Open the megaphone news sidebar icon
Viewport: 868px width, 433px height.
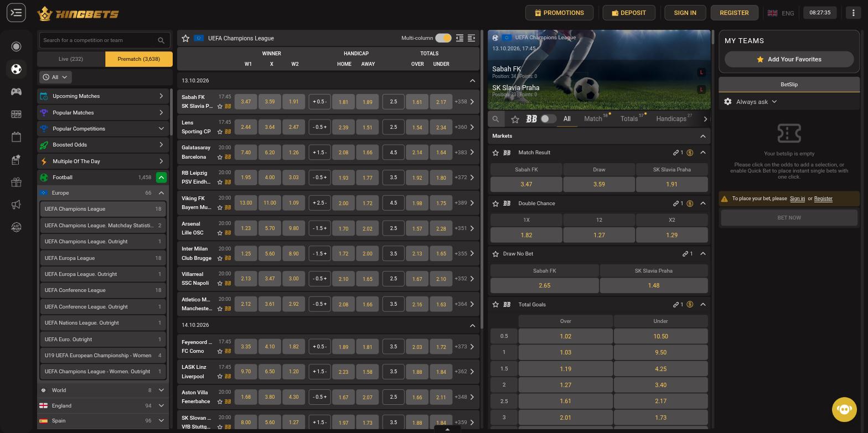(x=16, y=205)
